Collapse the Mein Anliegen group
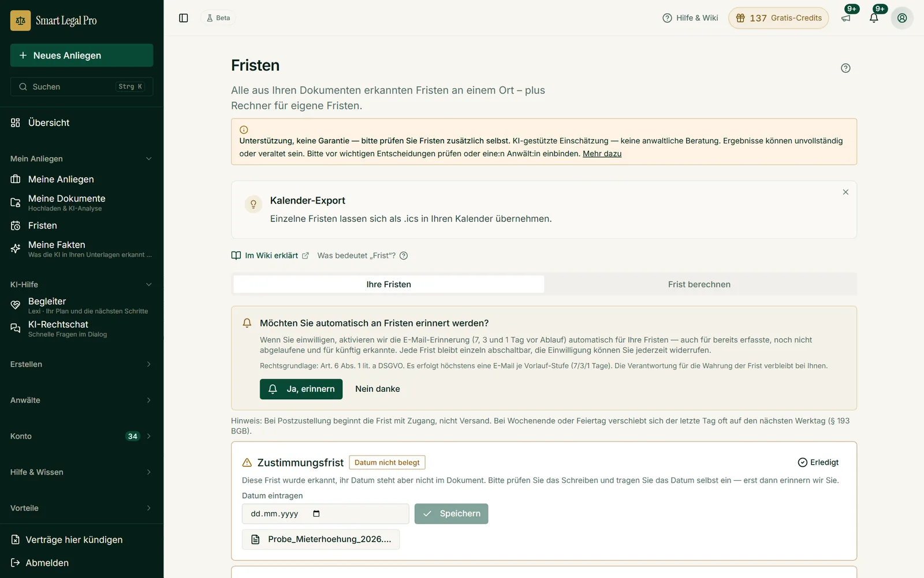The height and width of the screenshot is (578, 924). tap(81, 158)
